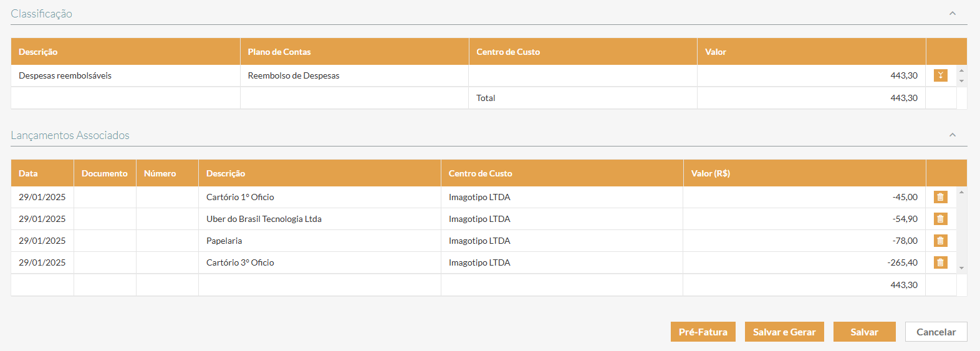Click the Documento column header
This screenshot has height=351, width=980.
click(105, 173)
